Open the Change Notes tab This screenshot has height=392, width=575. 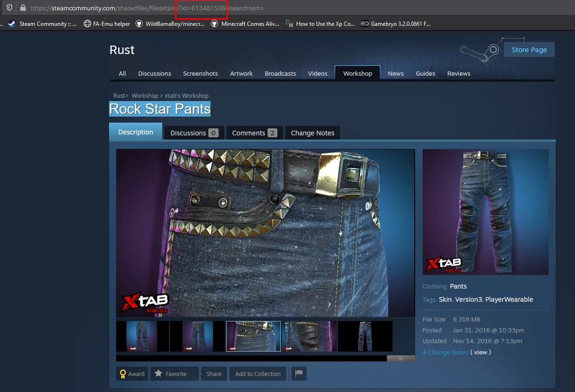coord(312,133)
